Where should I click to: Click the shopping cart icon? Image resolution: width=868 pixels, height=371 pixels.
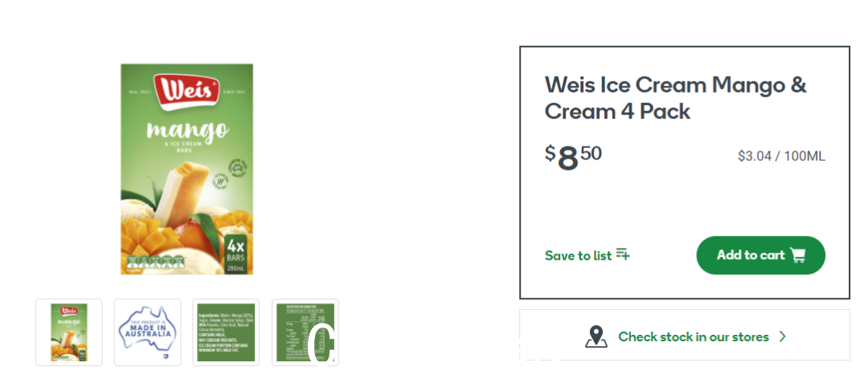(x=798, y=255)
